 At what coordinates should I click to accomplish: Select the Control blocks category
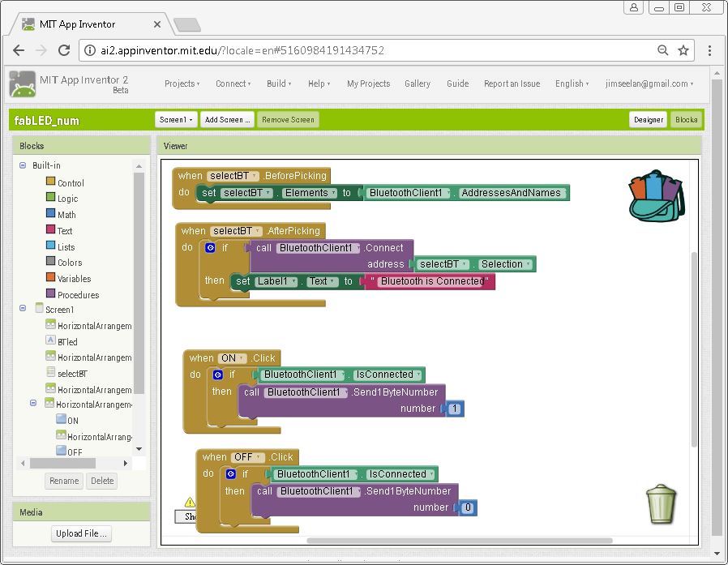(x=65, y=182)
